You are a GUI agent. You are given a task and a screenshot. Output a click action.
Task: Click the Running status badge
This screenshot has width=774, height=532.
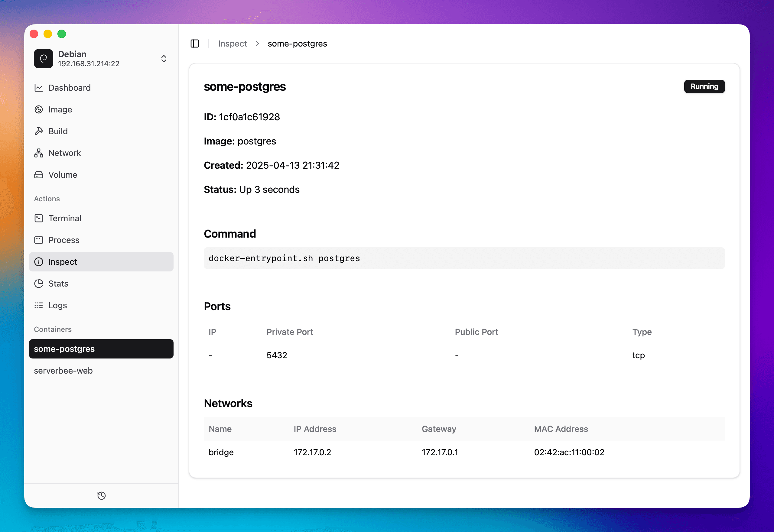704,86
